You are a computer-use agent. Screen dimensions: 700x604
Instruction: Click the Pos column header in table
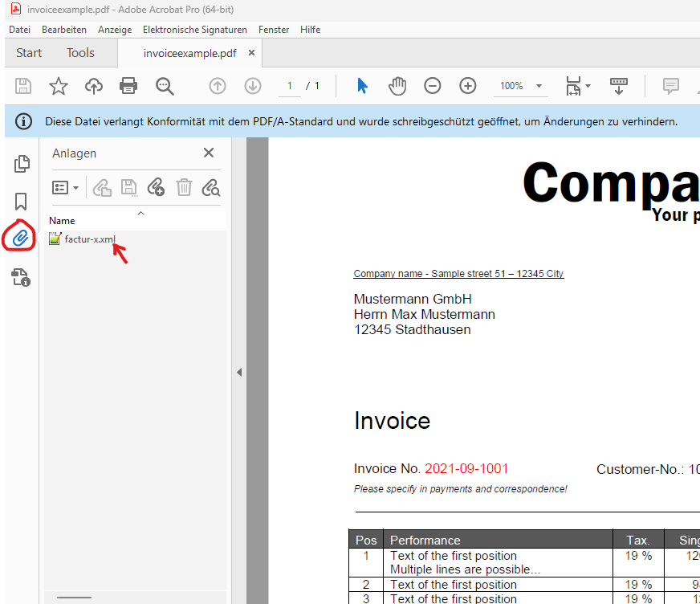click(x=366, y=540)
